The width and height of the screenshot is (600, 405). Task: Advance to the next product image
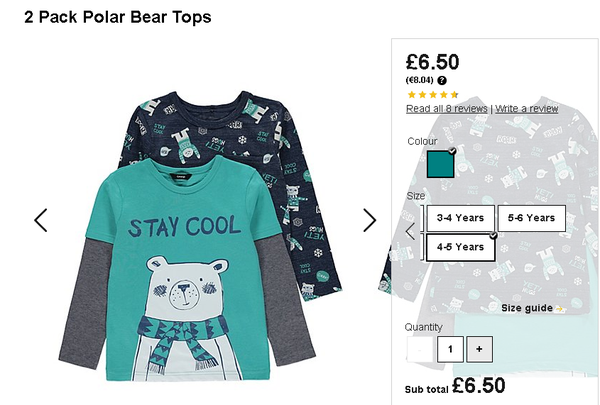click(370, 220)
